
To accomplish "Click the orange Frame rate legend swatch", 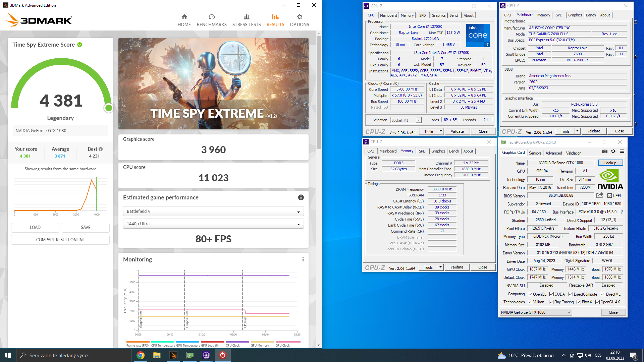I will 138,342.
